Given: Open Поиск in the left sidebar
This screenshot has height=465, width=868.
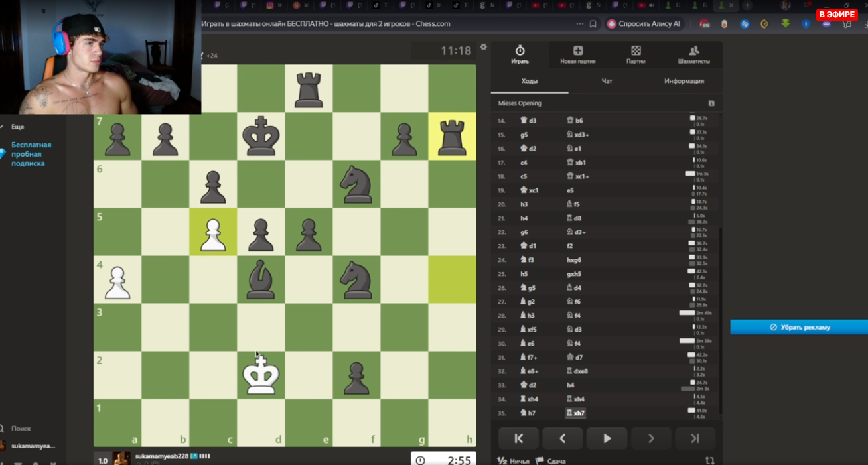Looking at the screenshot, I should pos(21,429).
